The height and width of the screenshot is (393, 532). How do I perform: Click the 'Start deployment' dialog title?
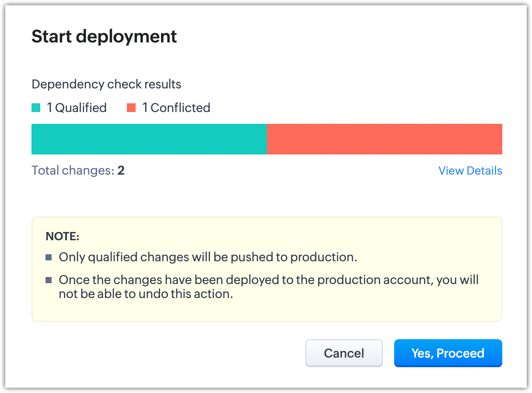(x=104, y=36)
